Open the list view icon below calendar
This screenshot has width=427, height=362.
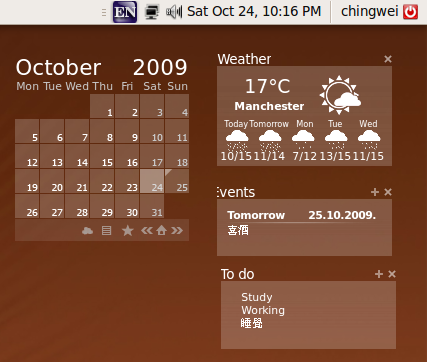point(106,230)
